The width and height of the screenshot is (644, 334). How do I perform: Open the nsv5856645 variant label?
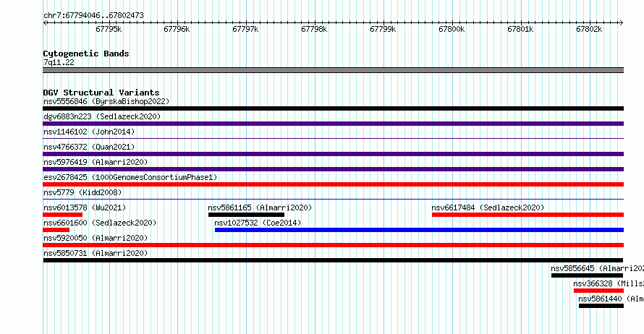pyautogui.click(x=597, y=268)
